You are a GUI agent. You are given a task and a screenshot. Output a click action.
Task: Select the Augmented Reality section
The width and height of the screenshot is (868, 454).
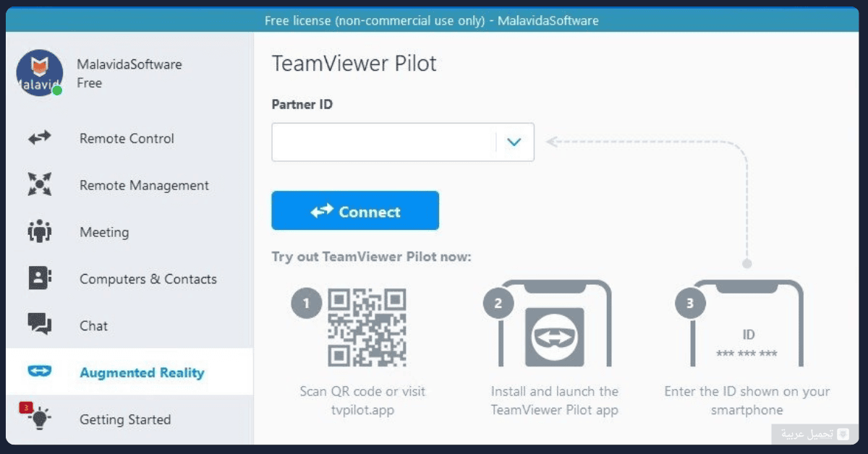[130, 372]
